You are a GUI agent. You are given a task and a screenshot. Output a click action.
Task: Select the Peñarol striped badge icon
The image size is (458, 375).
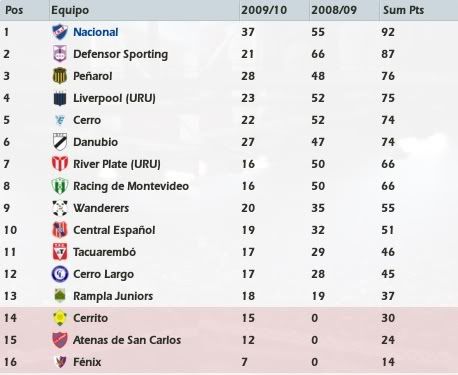point(60,76)
